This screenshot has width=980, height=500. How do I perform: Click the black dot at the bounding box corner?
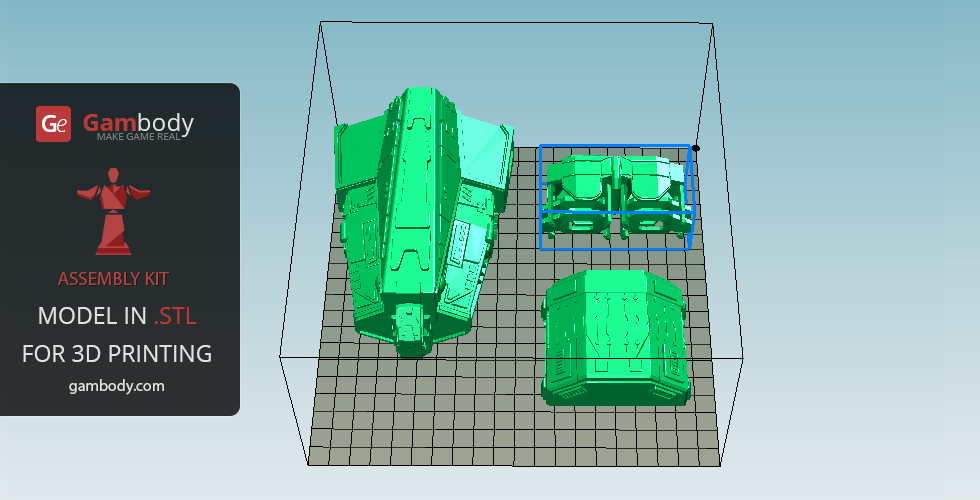(x=696, y=148)
